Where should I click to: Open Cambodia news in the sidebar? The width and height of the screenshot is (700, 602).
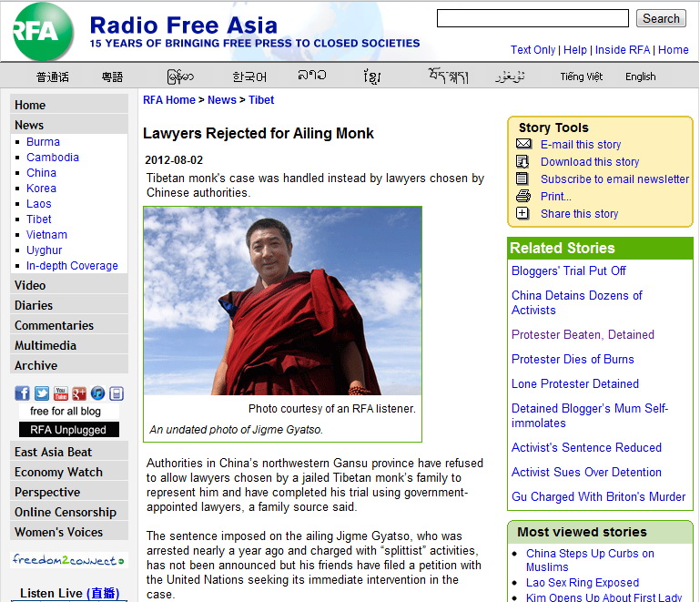coord(53,158)
